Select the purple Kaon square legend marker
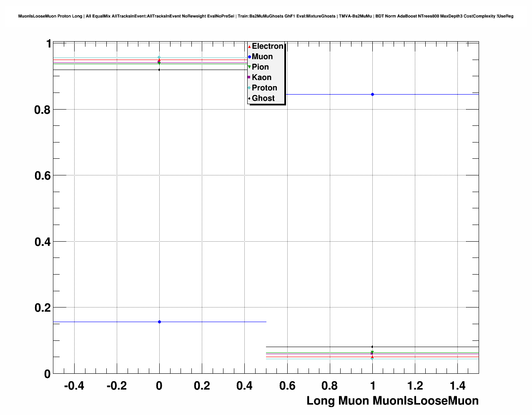Image resolution: width=532 pixels, height=415 pixels. click(249, 77)
